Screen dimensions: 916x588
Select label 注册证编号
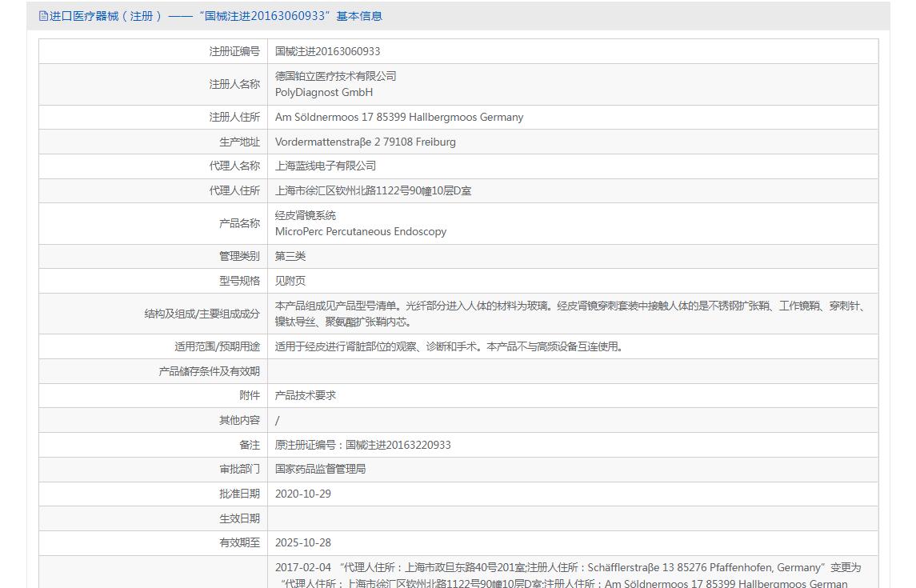(234, 51)
